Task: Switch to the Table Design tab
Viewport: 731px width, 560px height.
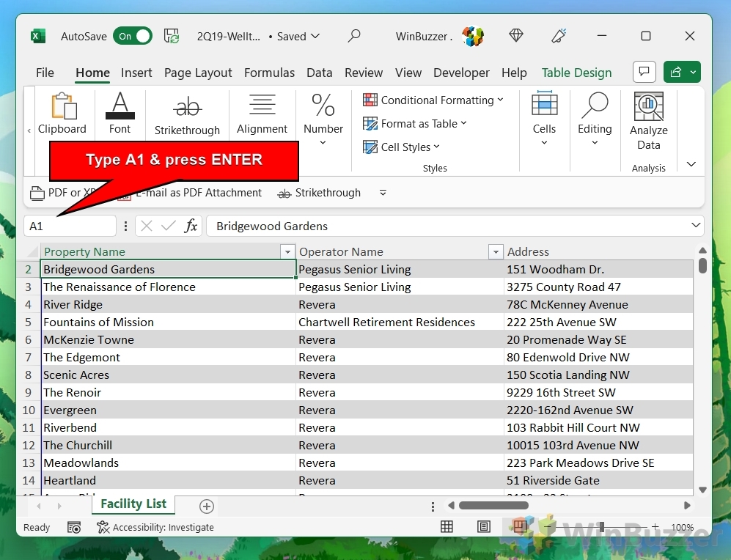Action: (576, 73)
